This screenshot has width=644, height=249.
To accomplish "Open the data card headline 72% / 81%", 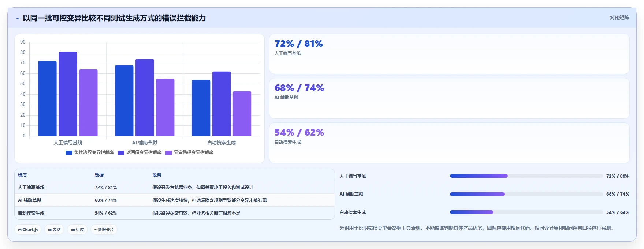I will (298, 44).
